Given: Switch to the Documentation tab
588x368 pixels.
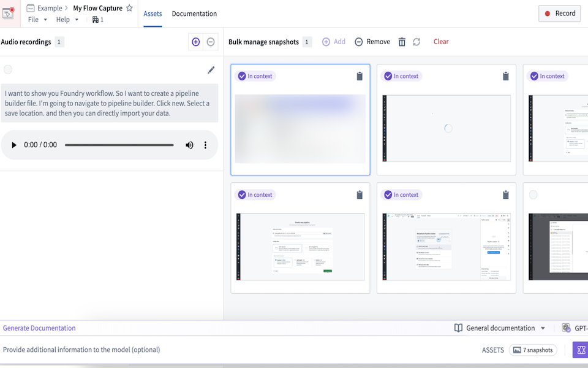Looking at the screenshot, I should pyautogui.click(x=194, y=13).
